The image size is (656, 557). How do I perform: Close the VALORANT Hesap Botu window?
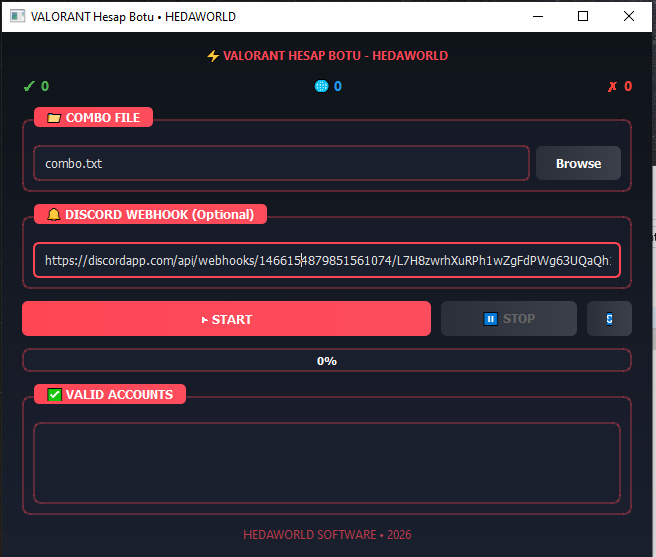click(x=629, y=16)
